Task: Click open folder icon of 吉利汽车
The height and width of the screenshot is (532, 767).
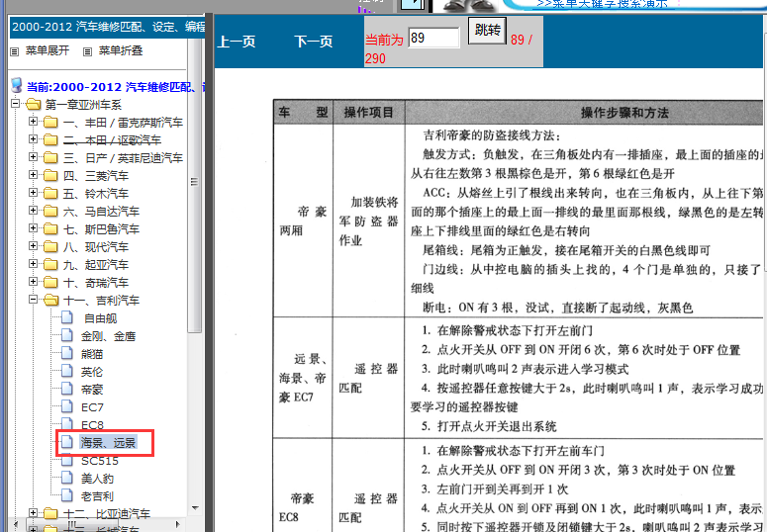Action: 50,300
